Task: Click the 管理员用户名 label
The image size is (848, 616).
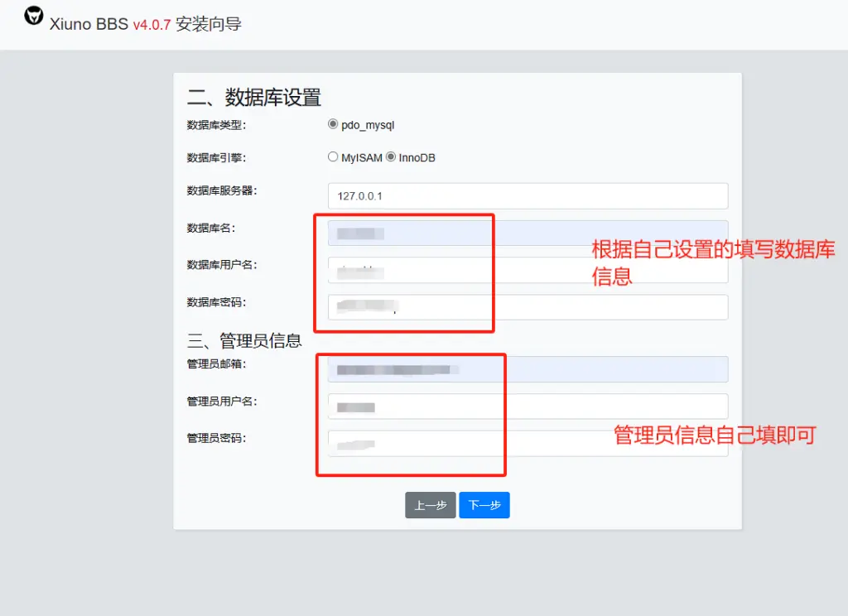Action: coord(222,402)
